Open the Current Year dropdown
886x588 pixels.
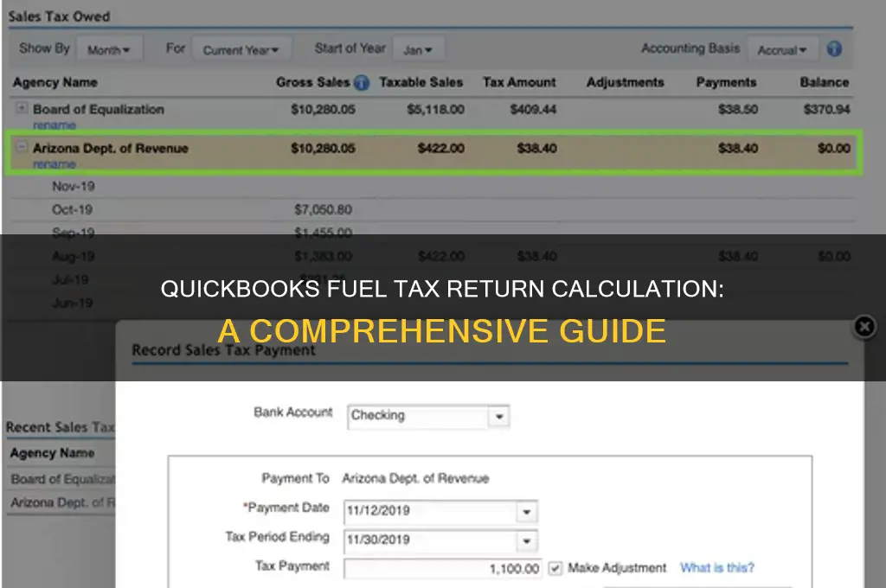tap(241, 49)
